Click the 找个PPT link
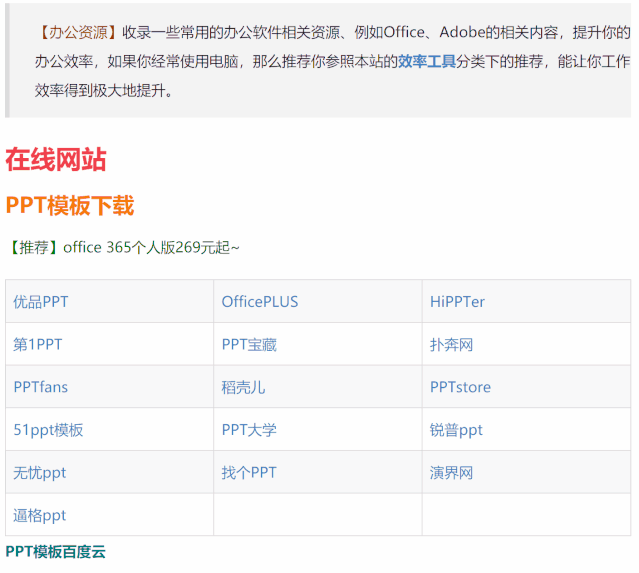This screenshot has height=573, width=639. point(249,473)
